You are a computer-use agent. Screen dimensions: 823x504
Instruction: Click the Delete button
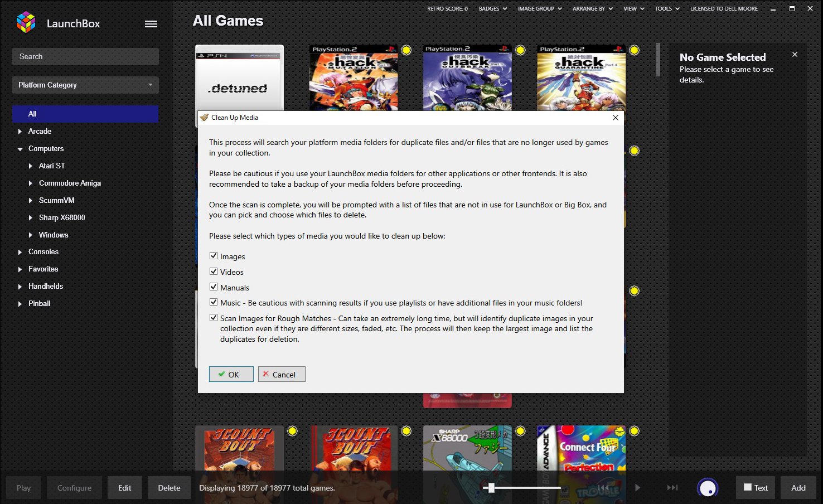point(169,488)
